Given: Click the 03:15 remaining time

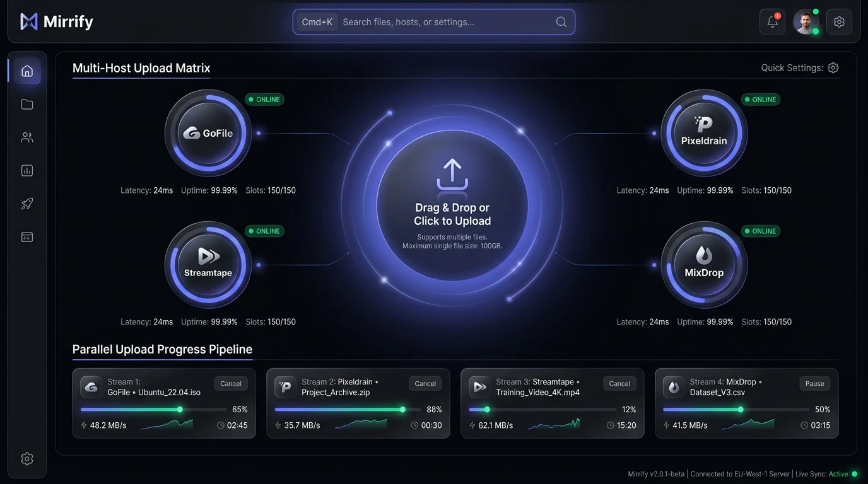Looking at the screenshot, I should [x=820, y=425].
